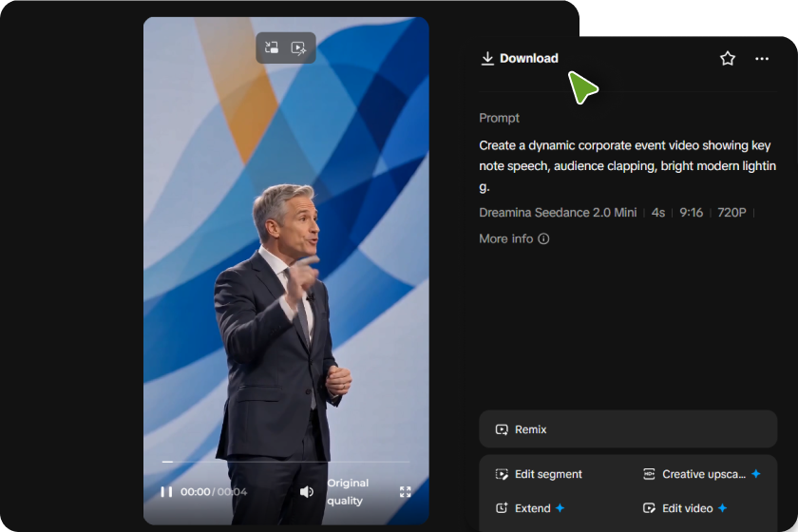Open the Original quality selector

click(348, 492)
